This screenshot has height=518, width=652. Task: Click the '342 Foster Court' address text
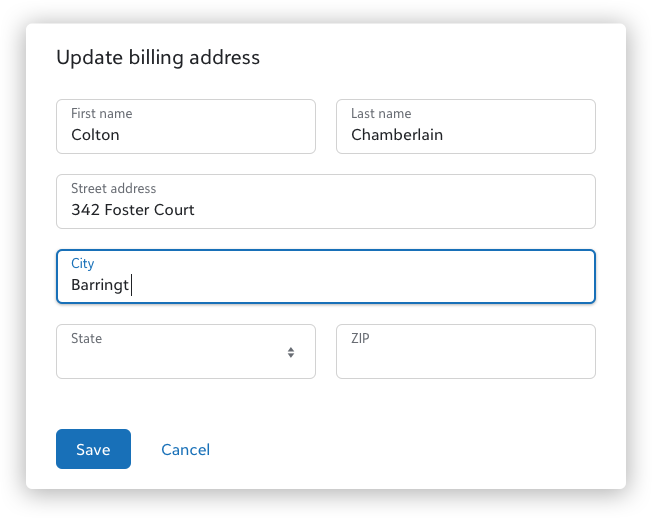(x=132, y=210)
